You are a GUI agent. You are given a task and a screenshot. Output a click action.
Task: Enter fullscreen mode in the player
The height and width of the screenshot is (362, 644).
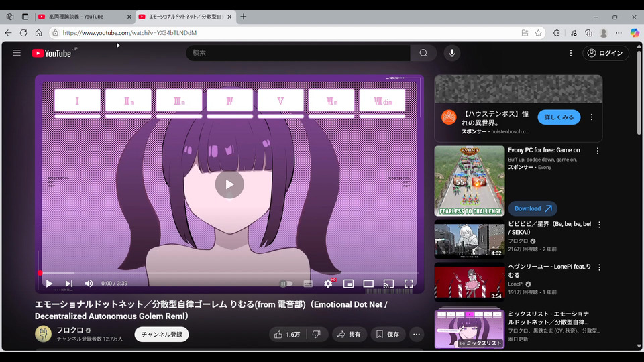point(408,284)
